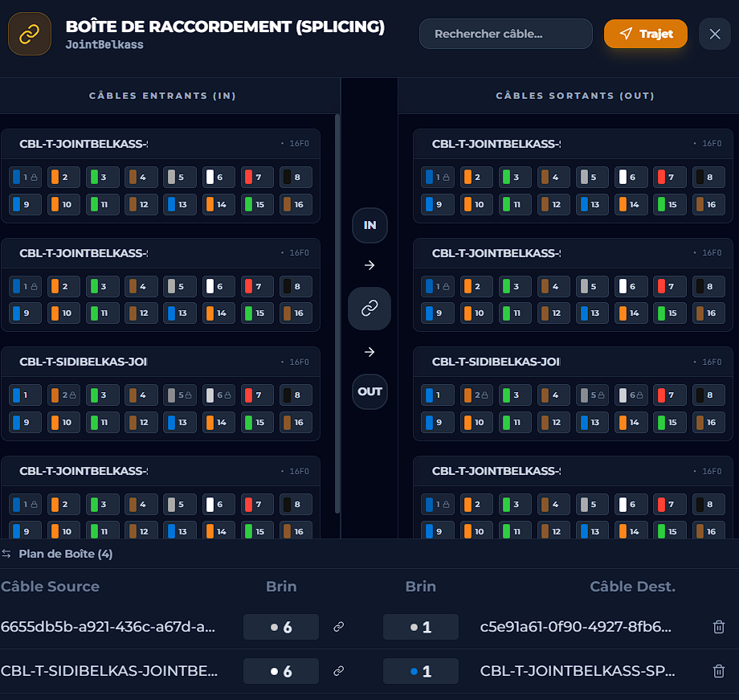
Task: Click the Trajet button
Action: (646, 34)
